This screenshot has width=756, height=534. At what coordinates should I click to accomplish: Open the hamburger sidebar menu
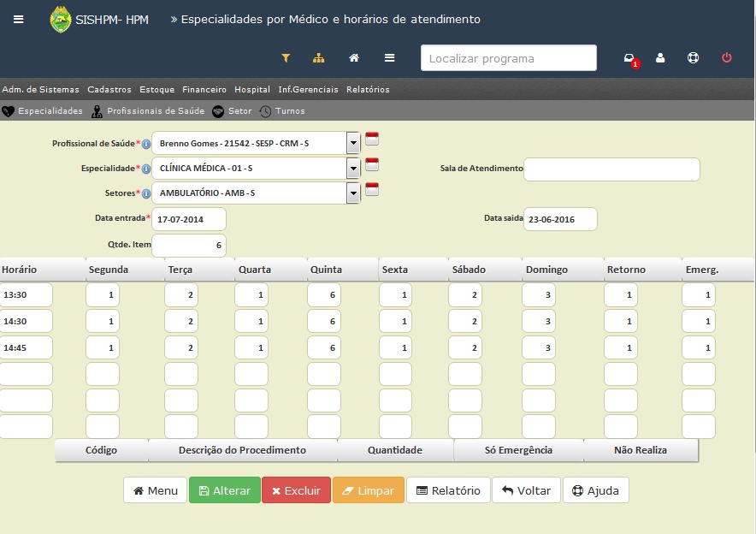coord(18,20)
